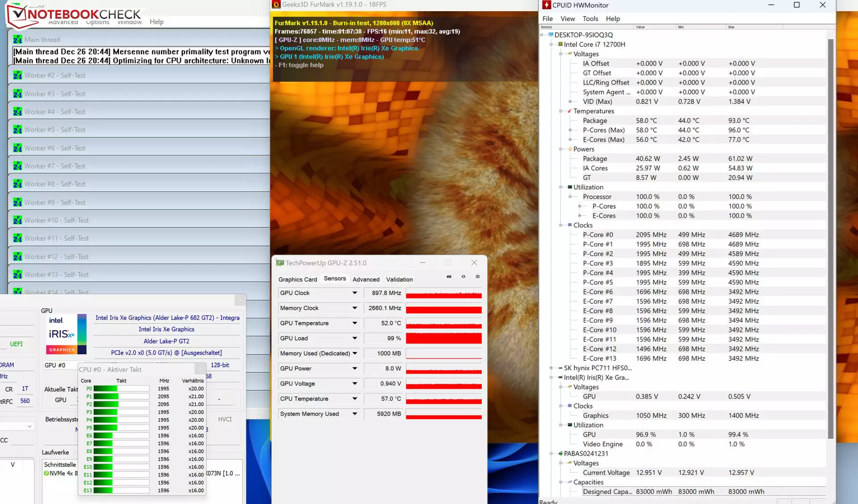
Task: Click the FurMark title bar icon
Action: [276, 4]
